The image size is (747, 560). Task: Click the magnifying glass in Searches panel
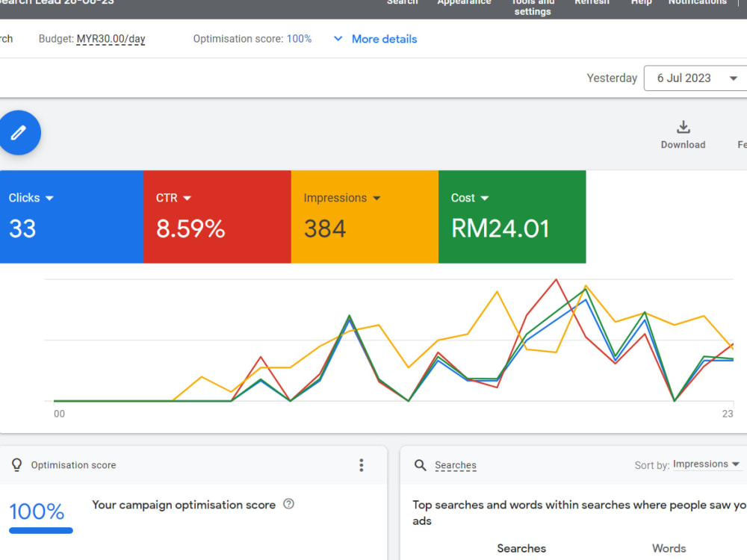pyautogui.click(x=421, y=464)
